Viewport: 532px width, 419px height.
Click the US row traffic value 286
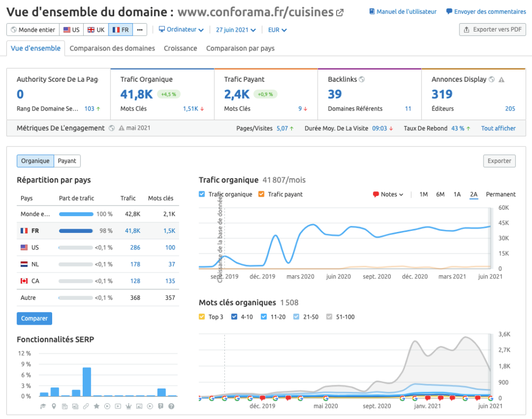click(135, 248)
